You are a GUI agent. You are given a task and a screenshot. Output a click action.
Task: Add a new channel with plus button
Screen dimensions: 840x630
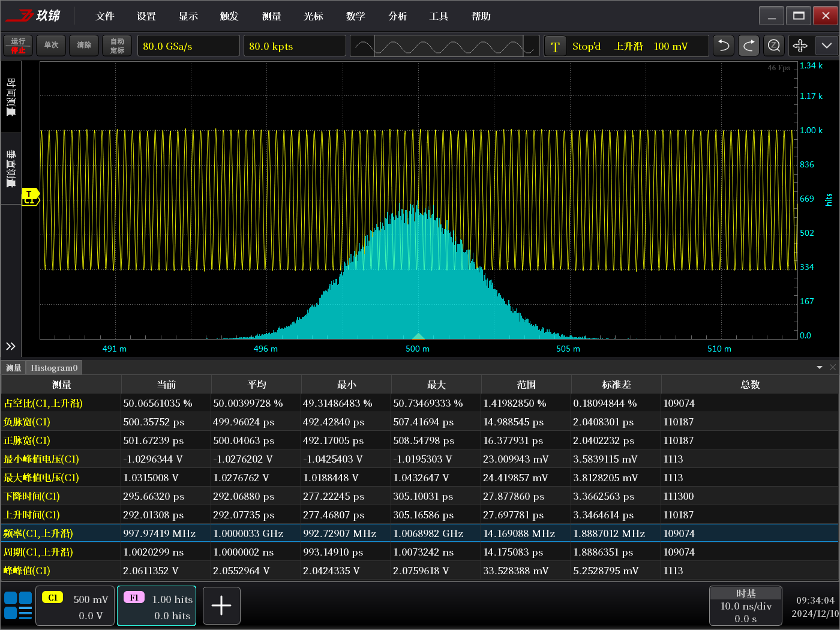coord(221,605)
